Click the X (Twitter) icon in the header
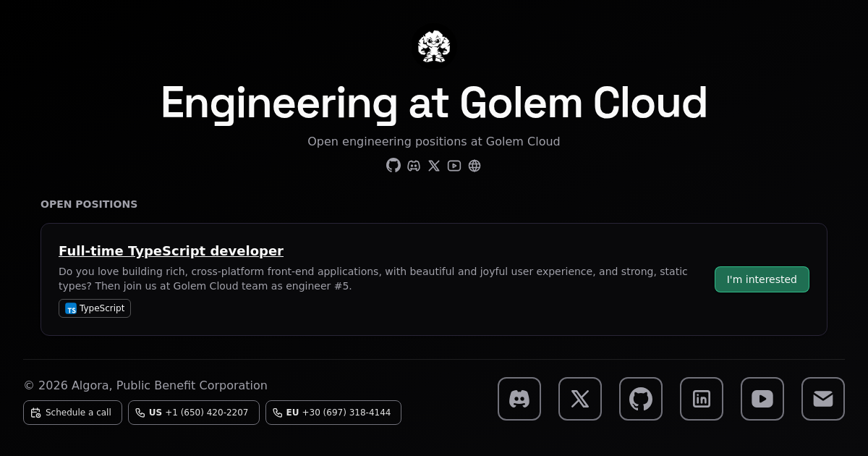This screenshot has height=456, width=868. pos(434,166)
